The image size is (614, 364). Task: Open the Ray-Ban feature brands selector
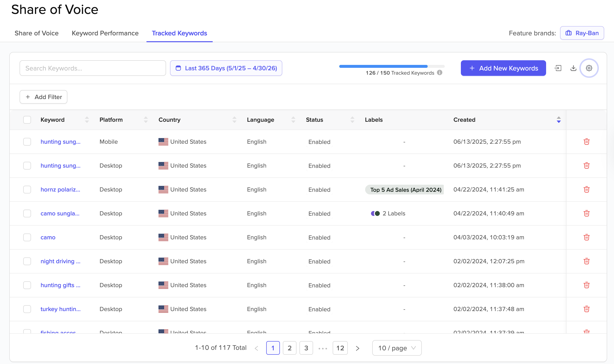(x=582, y=33)
